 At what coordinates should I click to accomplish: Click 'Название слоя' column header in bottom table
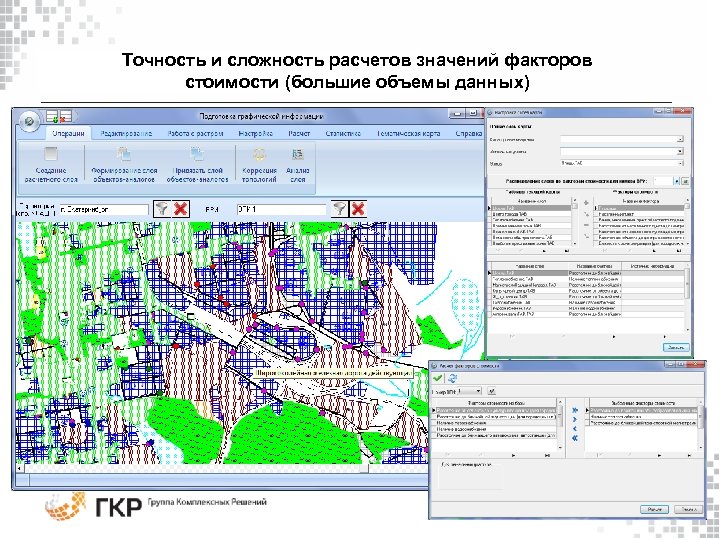[x=529, y=266]
